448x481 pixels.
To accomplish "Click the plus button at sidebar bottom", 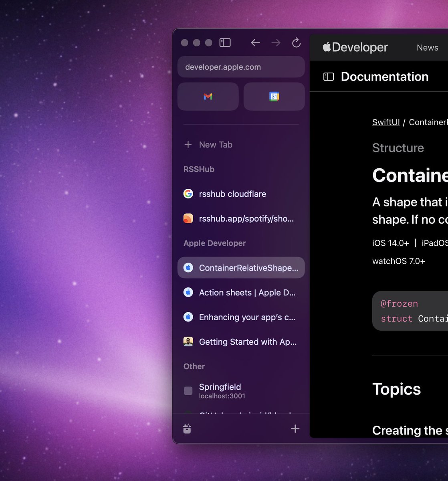I will [x=295, y=428].
